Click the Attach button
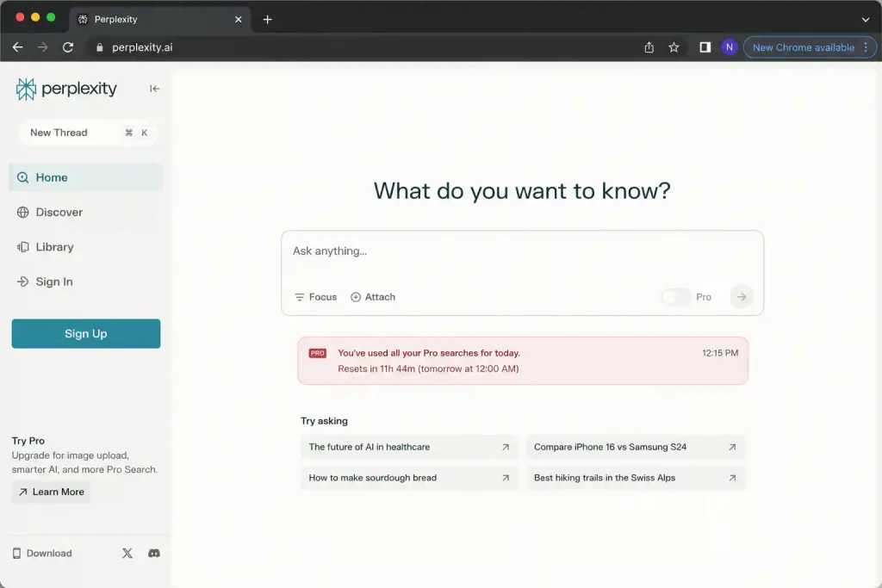Viewport: 882px width, 588px height. tap(373, 297)
